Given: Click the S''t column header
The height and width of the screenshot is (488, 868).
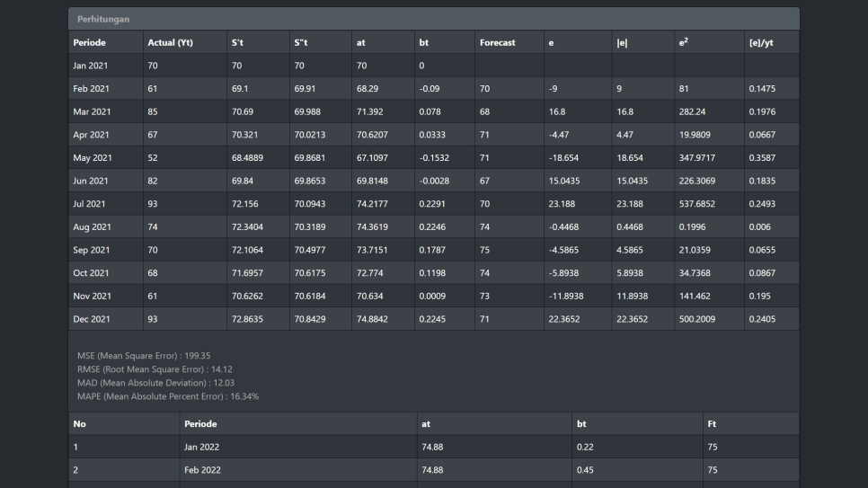Looking at the screenshot, I should pos(301,42).
